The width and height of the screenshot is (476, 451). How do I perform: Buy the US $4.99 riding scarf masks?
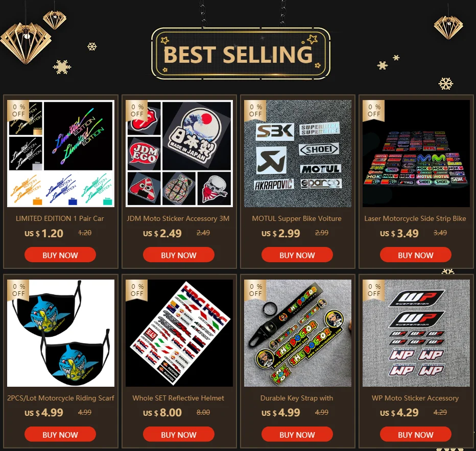(x=60, y=434)
